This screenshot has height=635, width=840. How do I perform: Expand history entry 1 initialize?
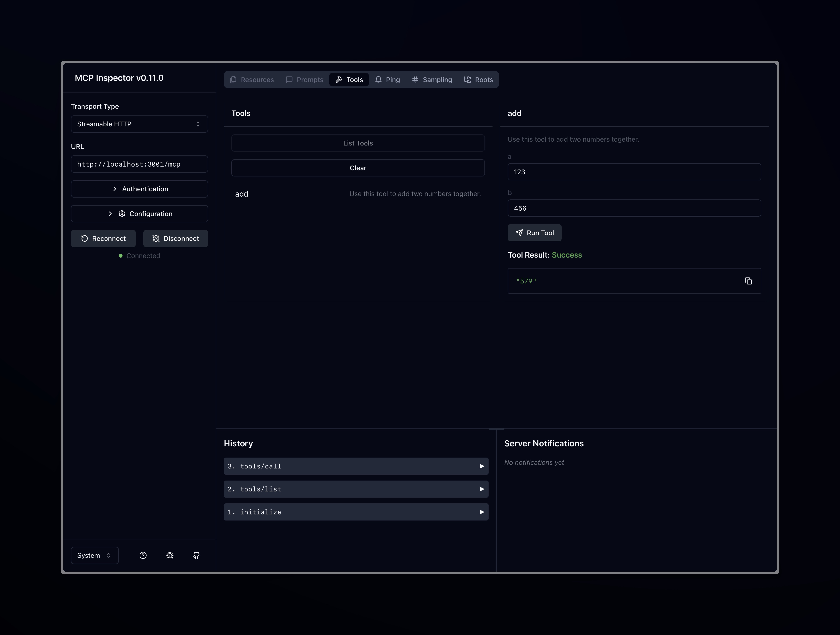pos(356,512)
